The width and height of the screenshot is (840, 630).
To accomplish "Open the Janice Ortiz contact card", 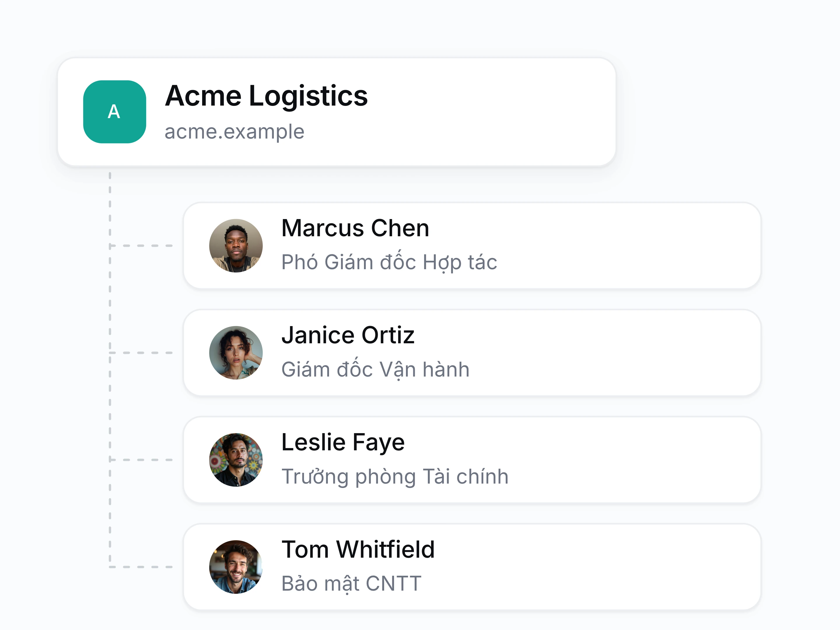I will [x=472, y=353].
